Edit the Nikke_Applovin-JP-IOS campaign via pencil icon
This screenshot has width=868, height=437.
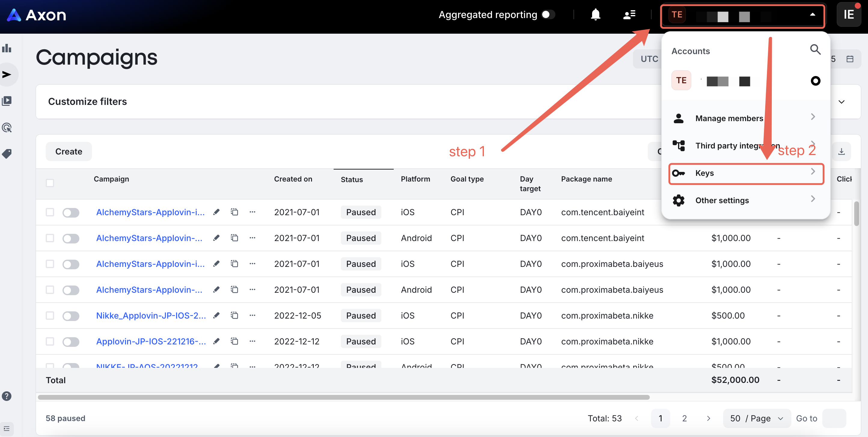click(216, 315)
